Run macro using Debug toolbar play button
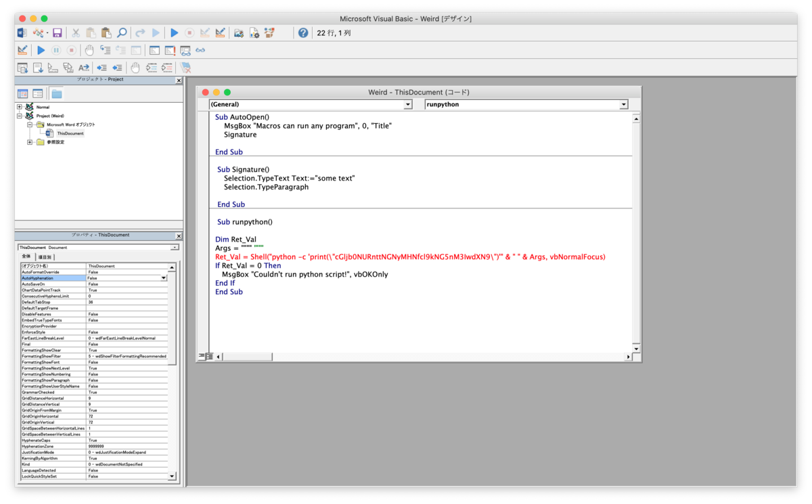 41,50
